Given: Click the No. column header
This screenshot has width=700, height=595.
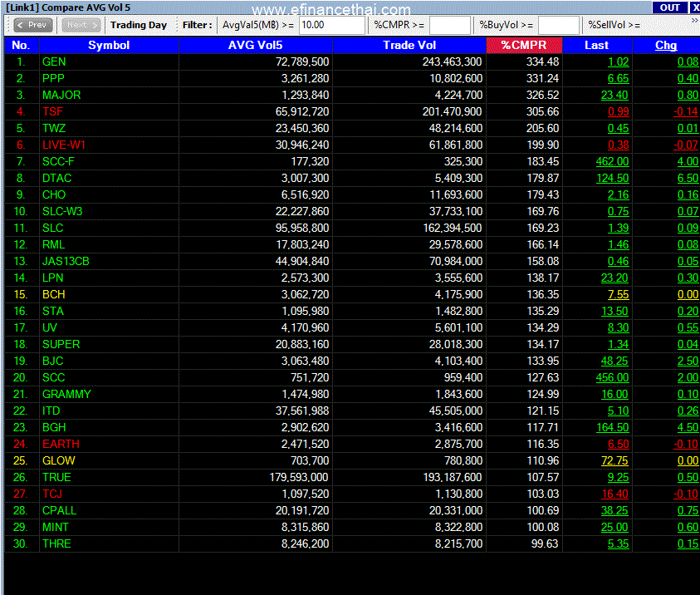Looking at the screenshot, I should coord(22,45).
